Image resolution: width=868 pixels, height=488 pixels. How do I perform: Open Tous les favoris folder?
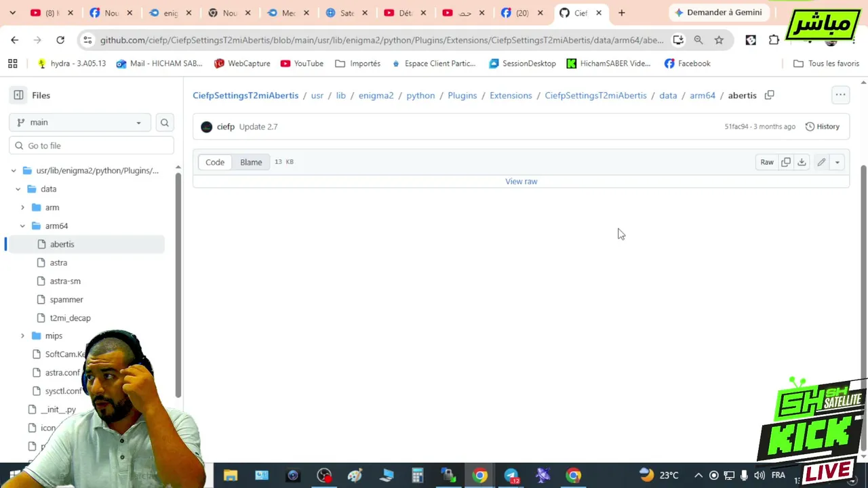(826, 64)
